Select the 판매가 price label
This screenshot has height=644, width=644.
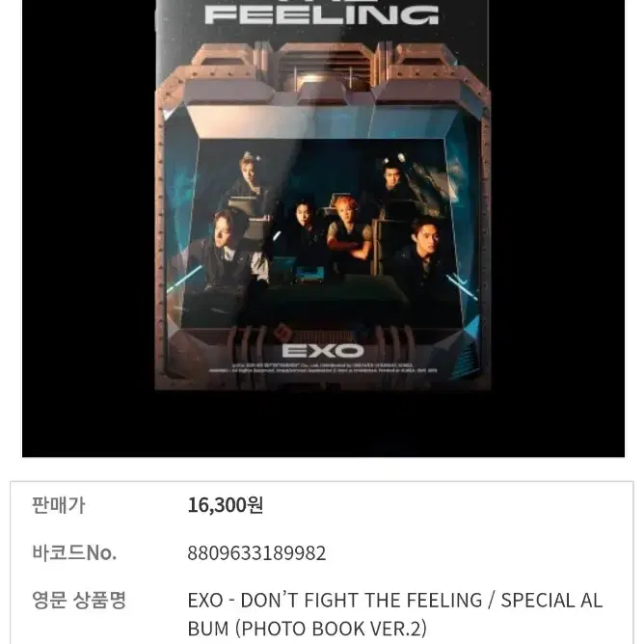[58, 505]
